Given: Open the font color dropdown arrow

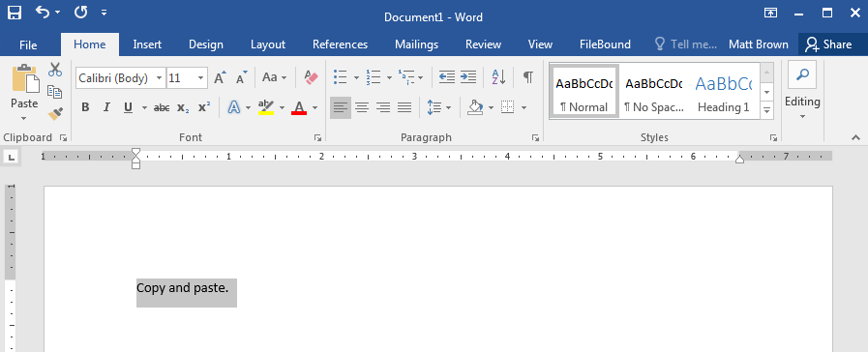Looking at the screenshot, I should (315, 107).
